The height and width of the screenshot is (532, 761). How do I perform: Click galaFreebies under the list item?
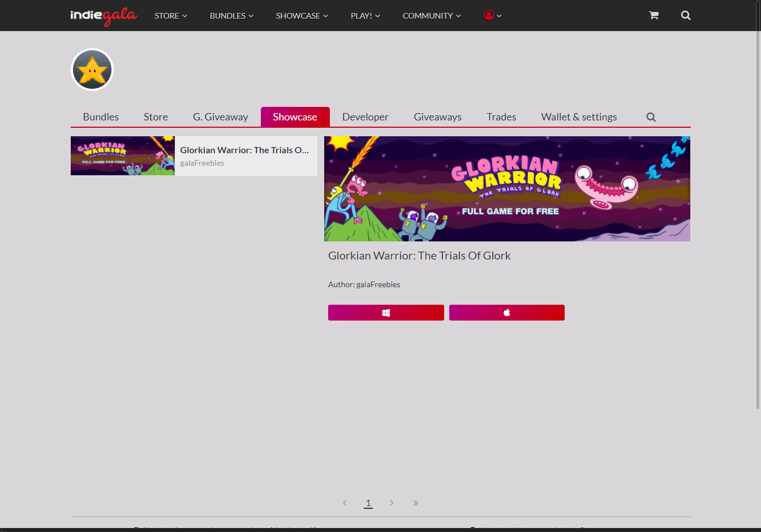[202, 163]
